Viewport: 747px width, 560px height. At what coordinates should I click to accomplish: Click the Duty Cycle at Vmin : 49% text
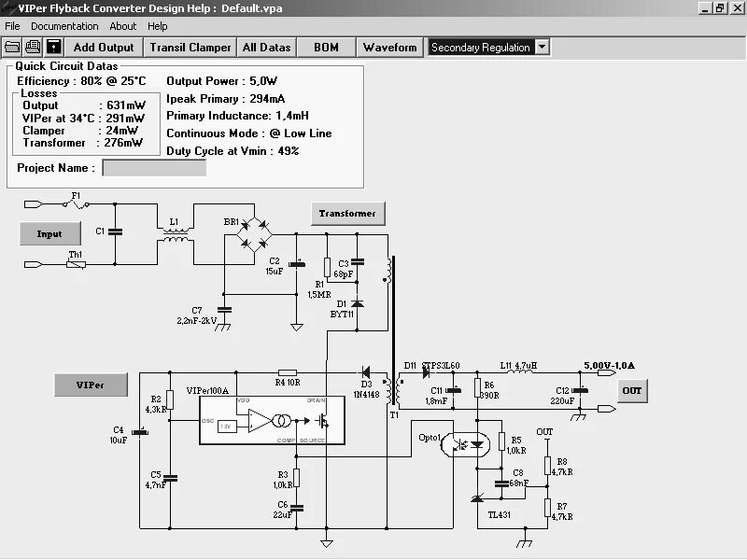[233, 151]
